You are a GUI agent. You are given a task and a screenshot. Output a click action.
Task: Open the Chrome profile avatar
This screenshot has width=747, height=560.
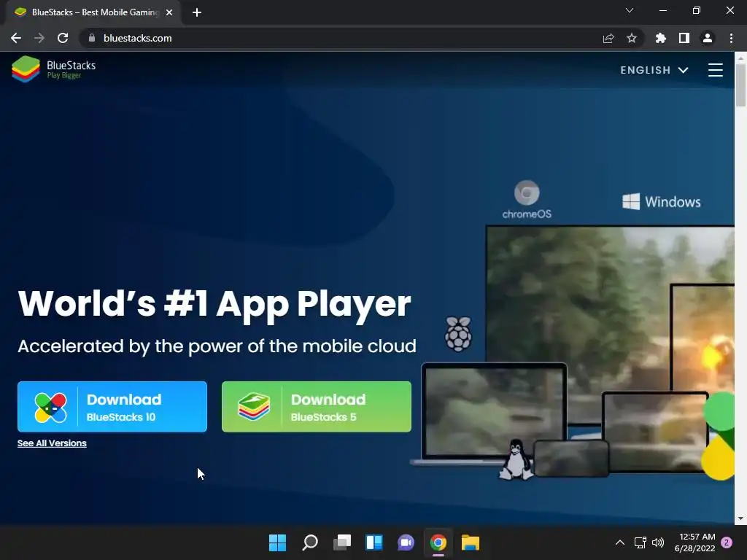708,38
